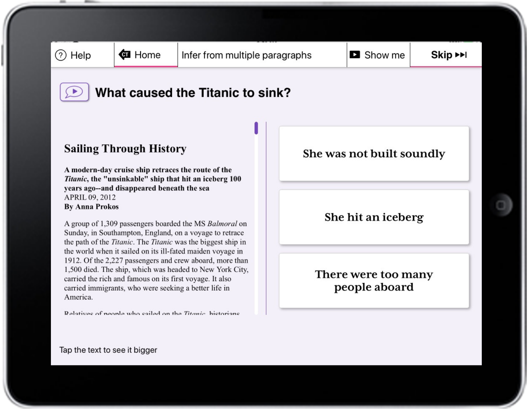
Task: Click the Show me video play icon
Action: point(355,55)
